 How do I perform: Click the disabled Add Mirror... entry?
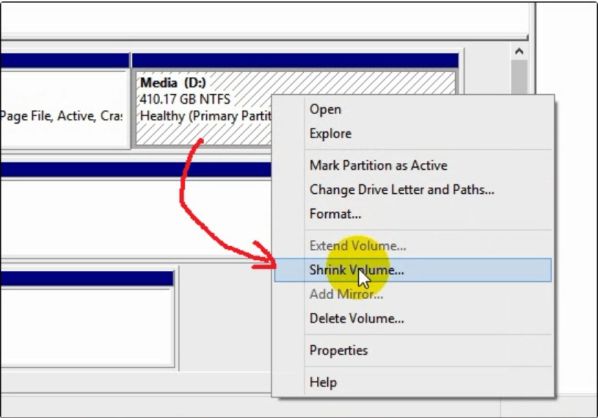(x=413, y=294)
